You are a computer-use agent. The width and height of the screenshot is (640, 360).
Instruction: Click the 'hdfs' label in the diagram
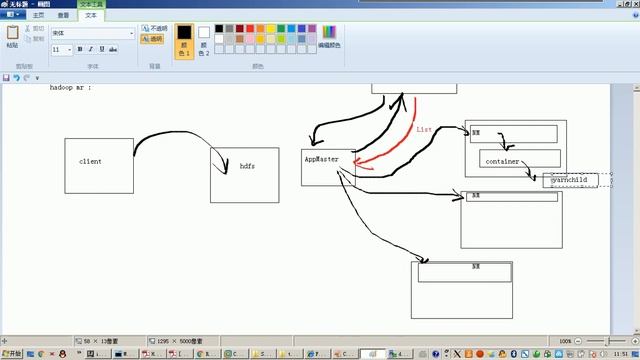point(247,166)
